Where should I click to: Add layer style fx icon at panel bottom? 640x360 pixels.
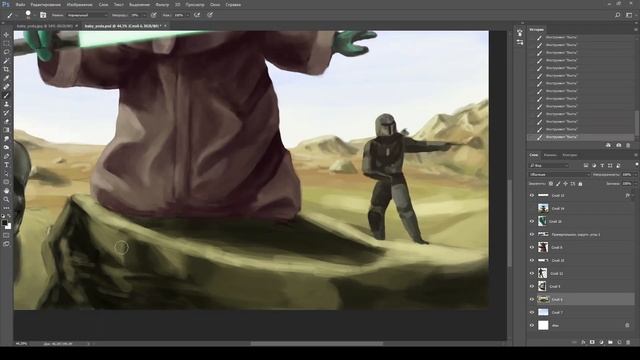(583, 342)
